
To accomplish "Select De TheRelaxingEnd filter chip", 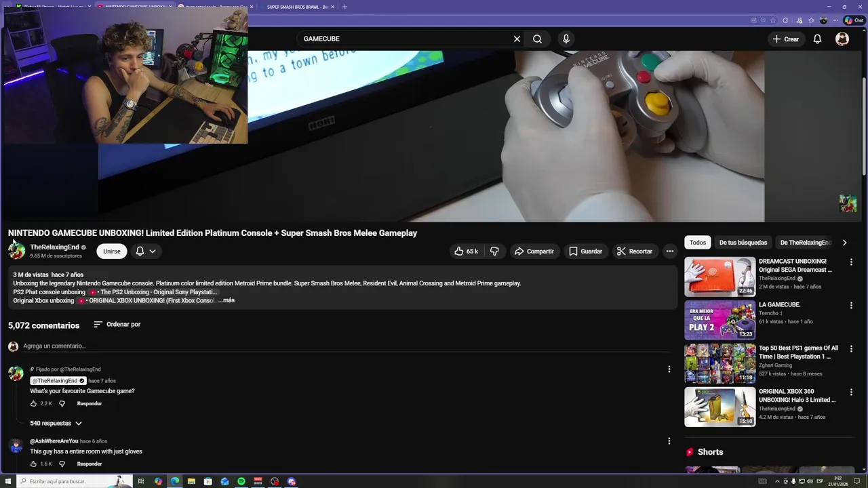I will pos(806,243).
